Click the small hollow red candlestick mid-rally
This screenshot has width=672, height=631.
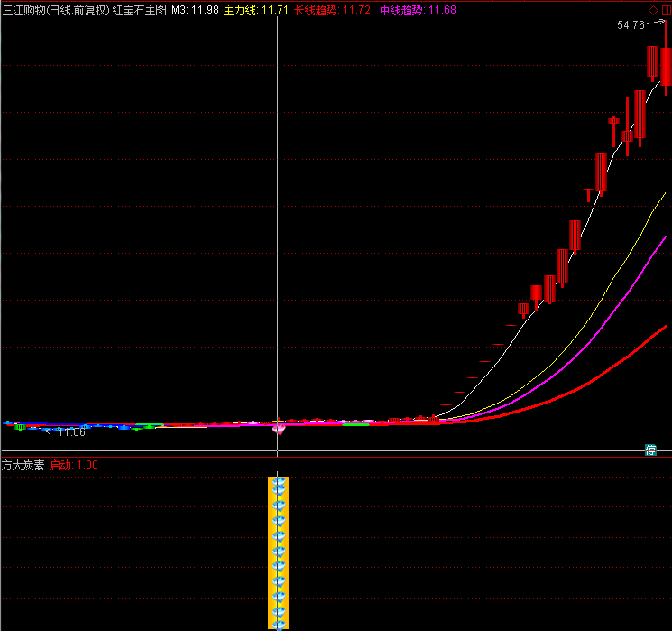[523, 310]
